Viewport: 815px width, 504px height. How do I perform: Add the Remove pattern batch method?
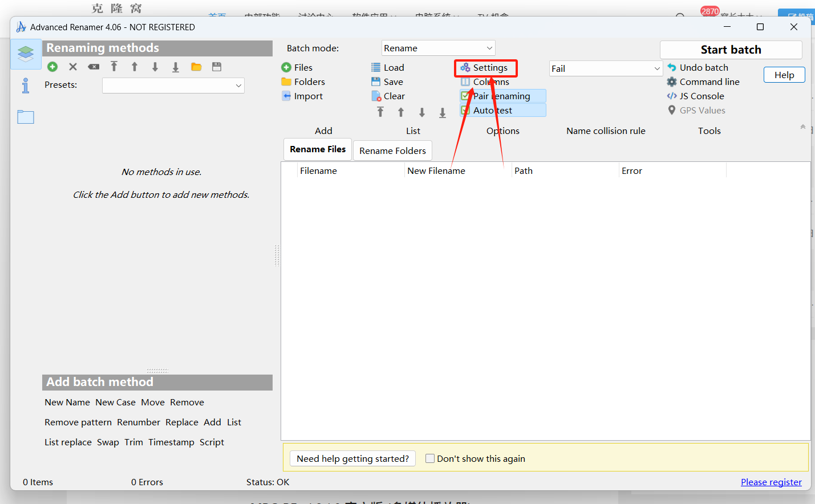click(x=78, y=422)
